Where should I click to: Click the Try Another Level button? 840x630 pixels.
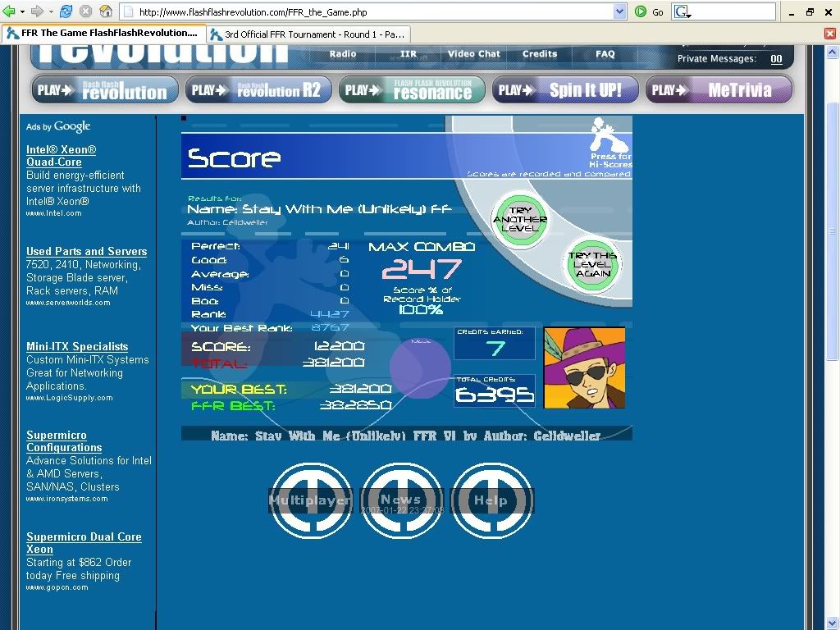tap(518, 219)
